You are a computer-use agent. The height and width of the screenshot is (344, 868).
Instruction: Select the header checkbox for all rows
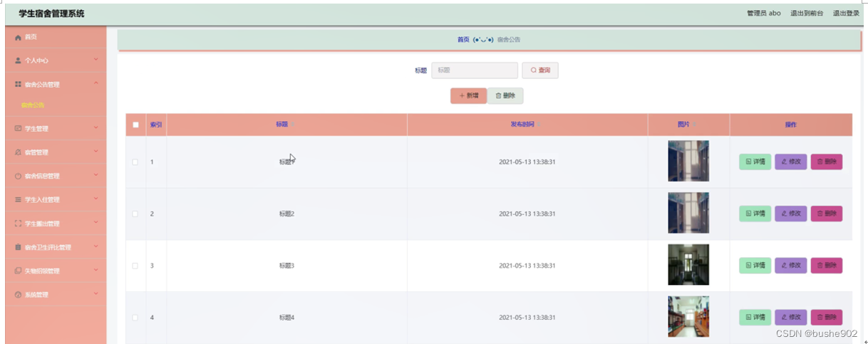coord(136,125)
